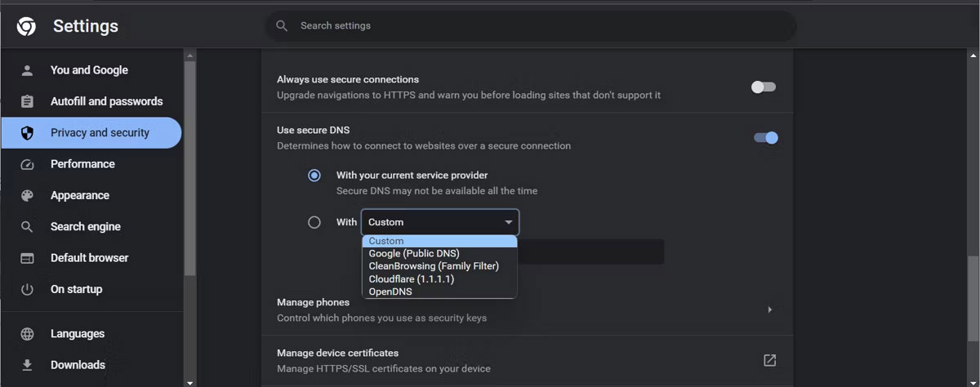Click the Chrome logo icon beside Settings
The width and height of the screenshot is (980, 387).
pos(25,27)
